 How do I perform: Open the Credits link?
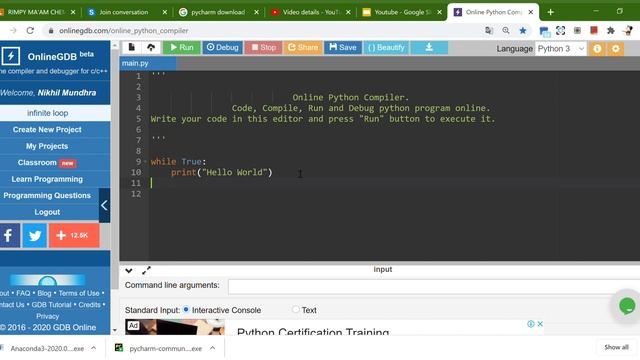[x=89, y=304]
